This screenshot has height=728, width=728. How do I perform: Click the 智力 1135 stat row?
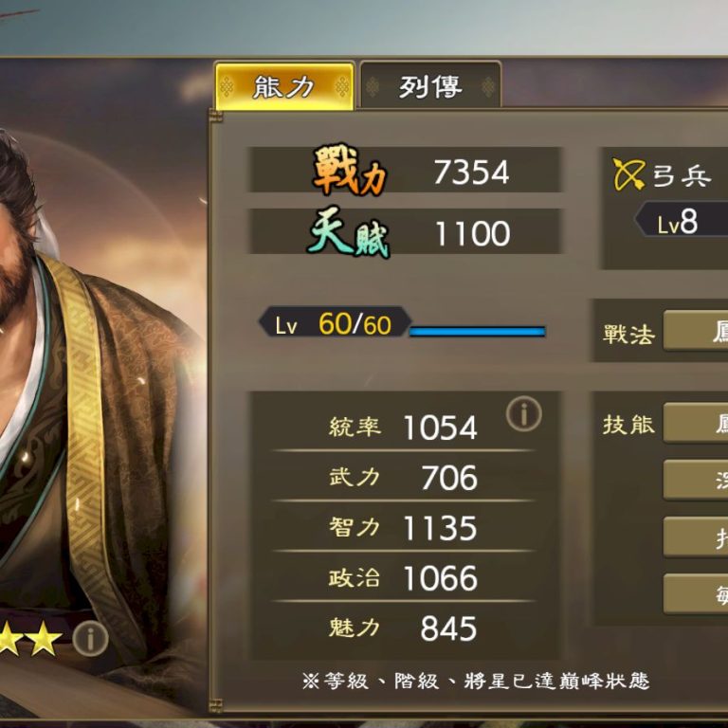403,527
